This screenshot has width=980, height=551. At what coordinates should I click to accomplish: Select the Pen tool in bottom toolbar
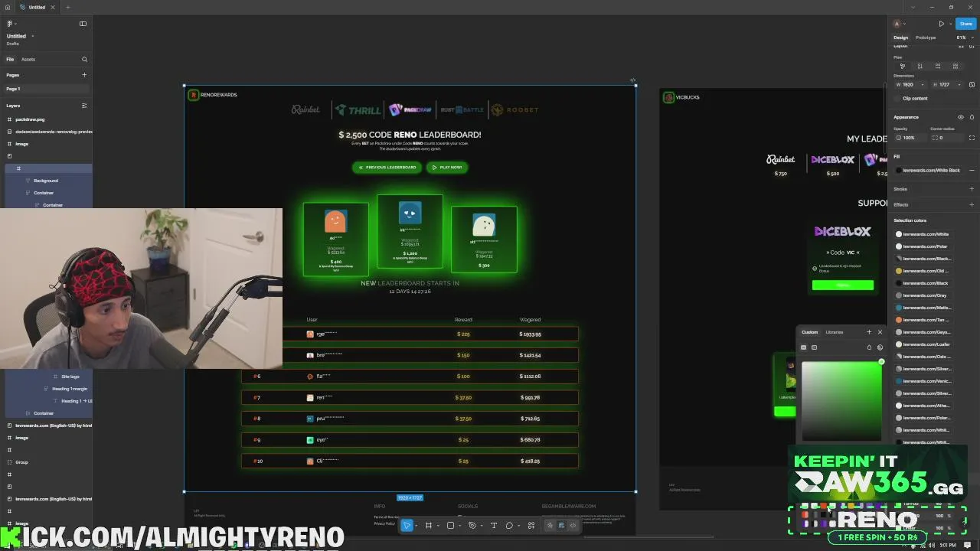[472, 526]
